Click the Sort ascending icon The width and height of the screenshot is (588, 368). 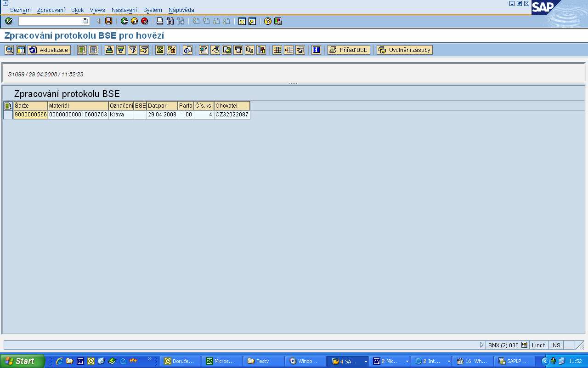coord(109,50)
